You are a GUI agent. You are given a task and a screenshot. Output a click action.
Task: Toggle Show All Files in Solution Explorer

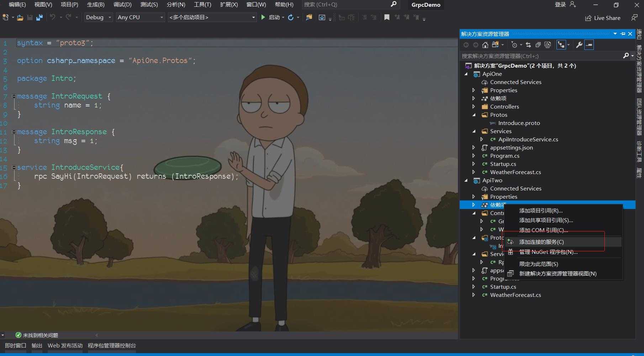point(548,45)
